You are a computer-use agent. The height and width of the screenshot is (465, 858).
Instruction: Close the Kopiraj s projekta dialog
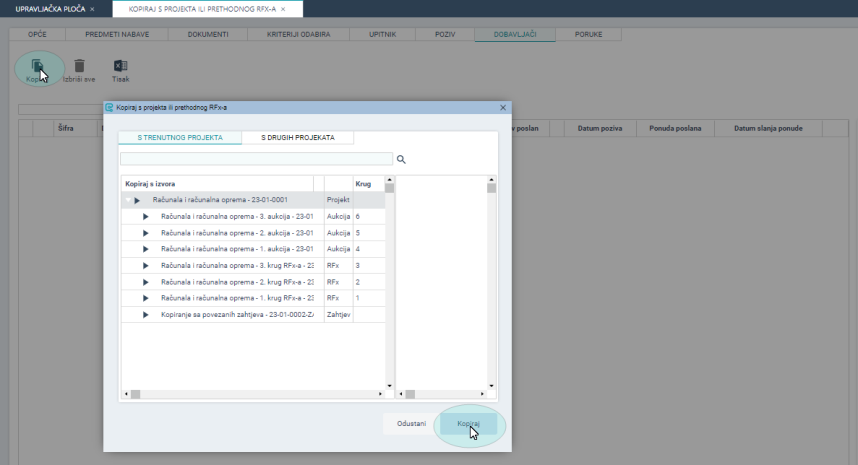click(x=502, y=107)
